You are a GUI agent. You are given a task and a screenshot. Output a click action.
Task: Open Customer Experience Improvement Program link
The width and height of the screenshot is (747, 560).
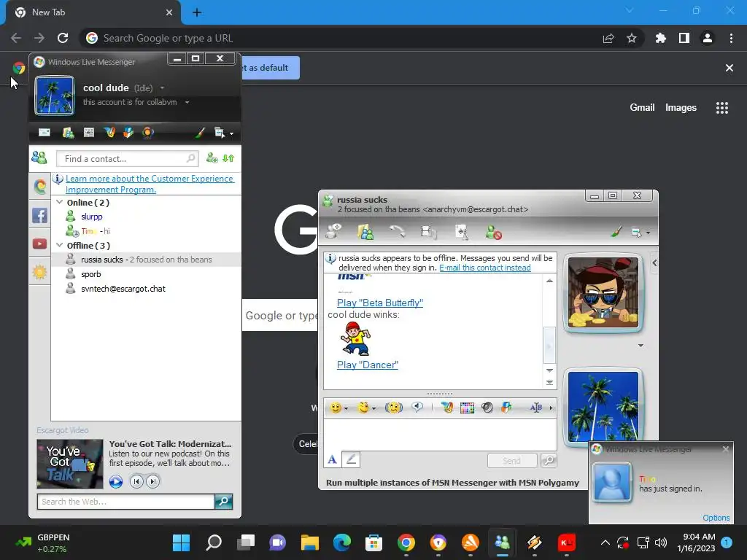150,184
